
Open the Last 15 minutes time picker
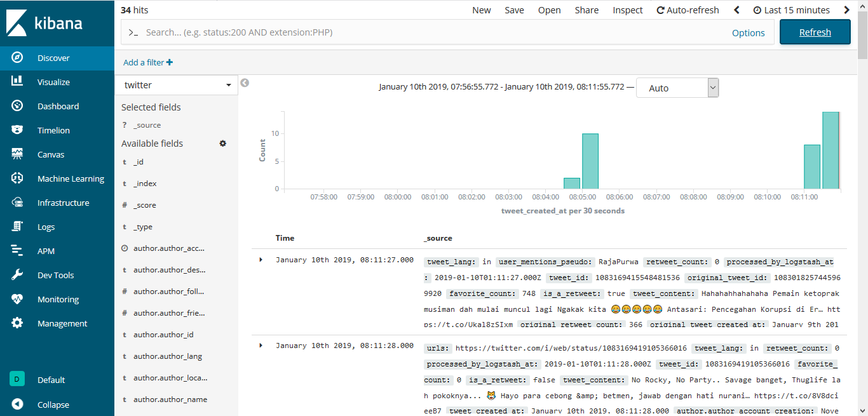792,10
